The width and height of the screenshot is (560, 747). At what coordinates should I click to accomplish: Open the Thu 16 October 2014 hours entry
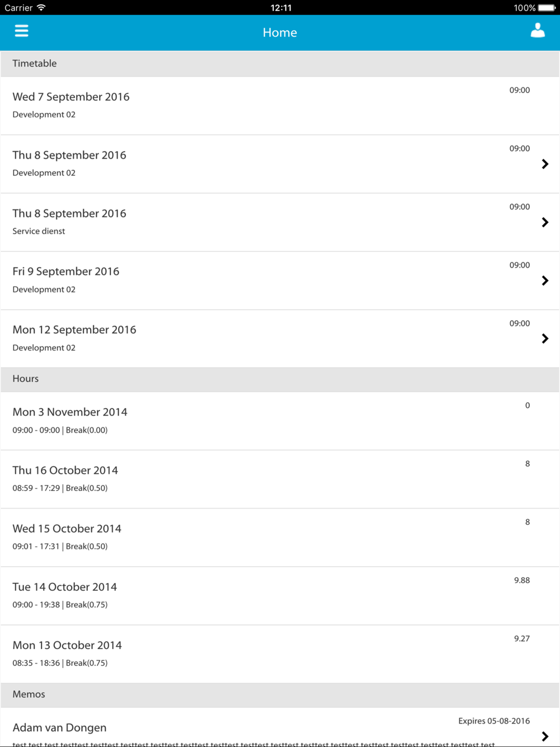pos(280,479)
